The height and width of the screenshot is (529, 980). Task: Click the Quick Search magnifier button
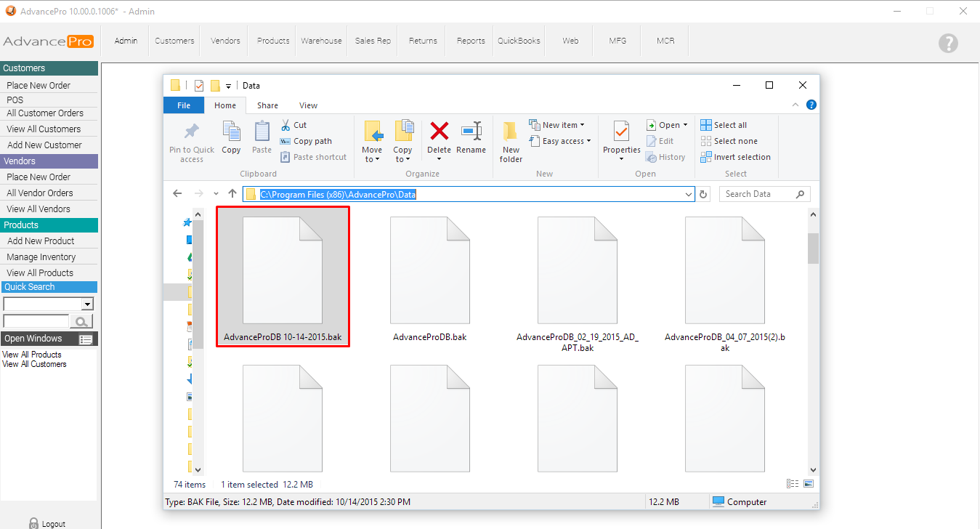(81, 321)
